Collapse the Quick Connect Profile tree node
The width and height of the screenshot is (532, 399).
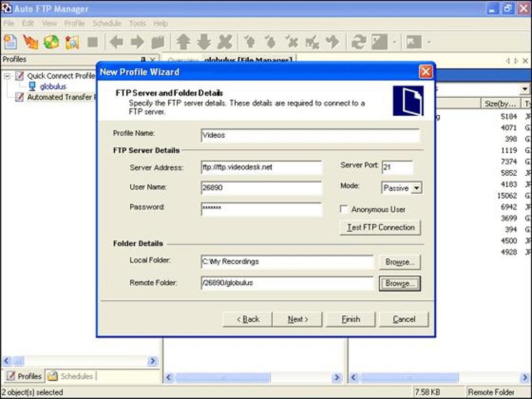(x=7, y=76)
